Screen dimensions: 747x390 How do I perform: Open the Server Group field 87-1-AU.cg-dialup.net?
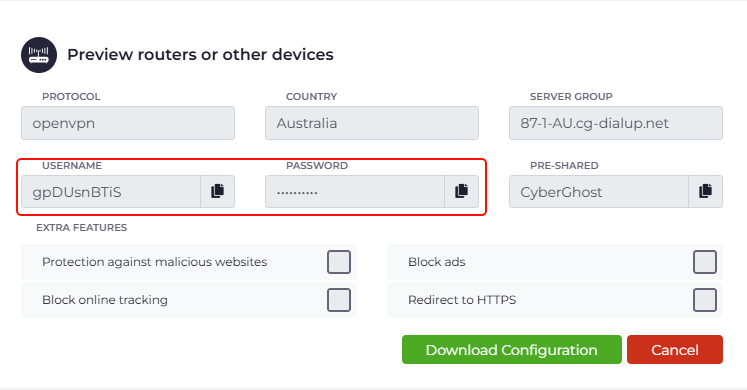[x=616, y=123]
